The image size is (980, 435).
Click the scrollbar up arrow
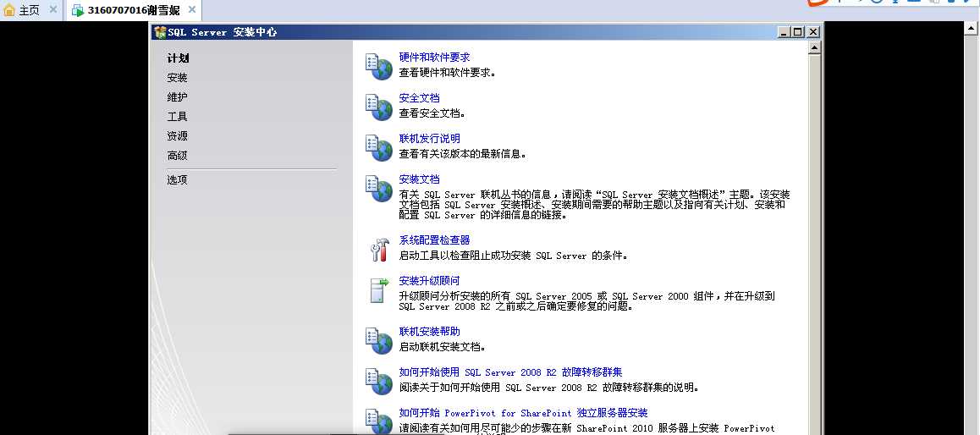coord(814,47)
